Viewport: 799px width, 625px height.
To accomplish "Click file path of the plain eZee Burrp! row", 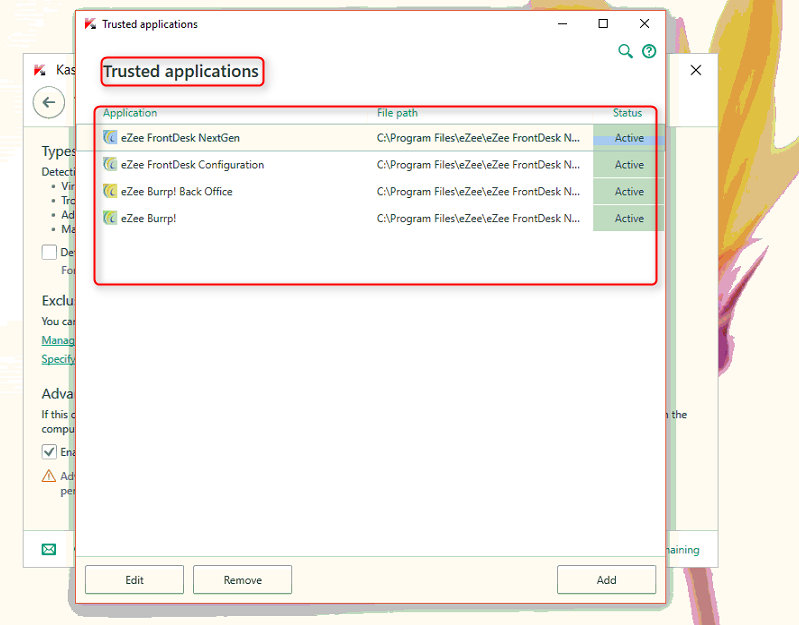I will click(478, 219).
